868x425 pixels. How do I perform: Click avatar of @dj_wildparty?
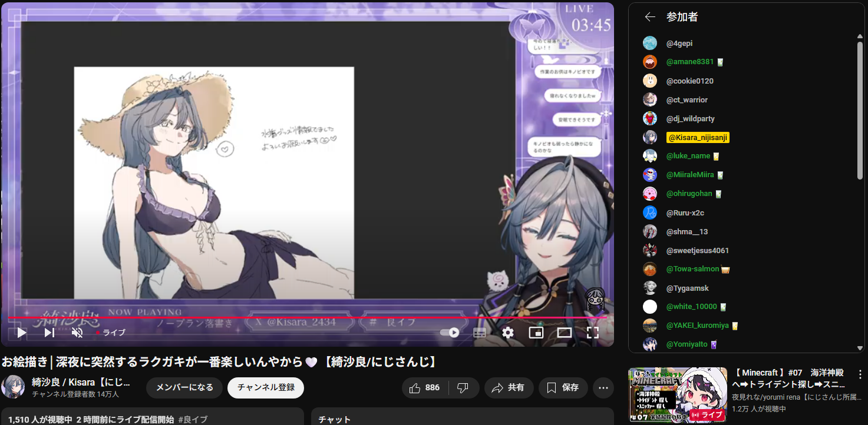coord(650,118)
